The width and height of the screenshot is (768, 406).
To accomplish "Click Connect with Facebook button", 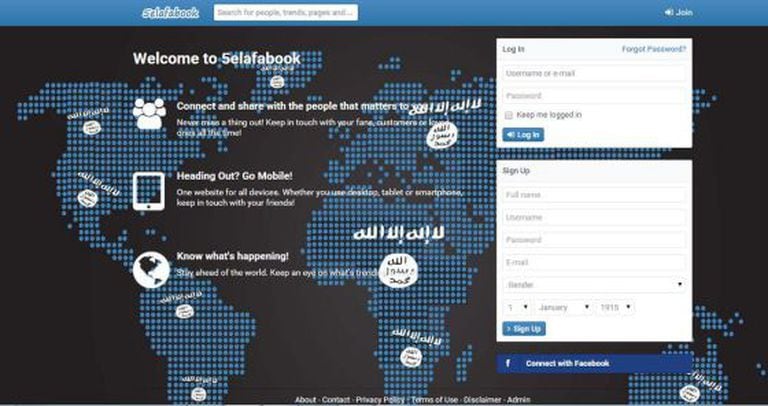I will tap(594, 363).
